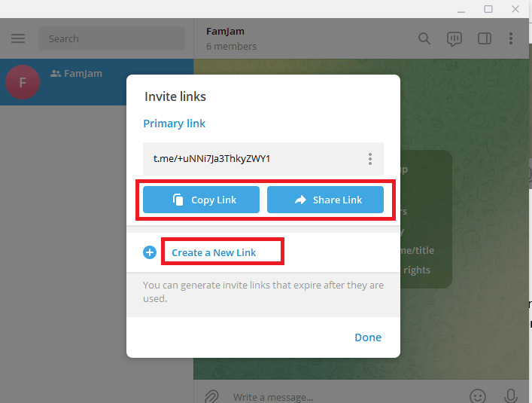
Task: Click the chat search magnifier icon
Action: point(424,38)
